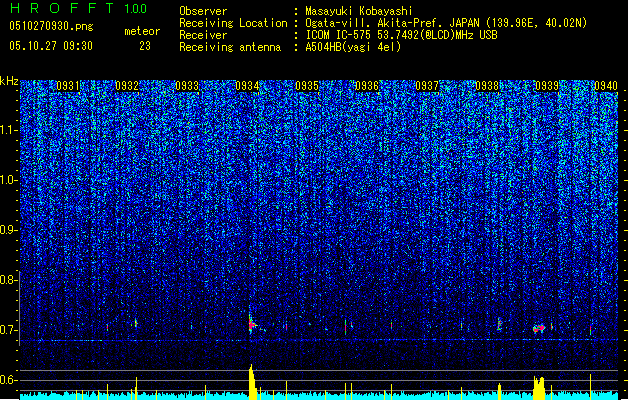Click the Receiving antenna label
Screen dimensions: 629x400
coord(230,47)
